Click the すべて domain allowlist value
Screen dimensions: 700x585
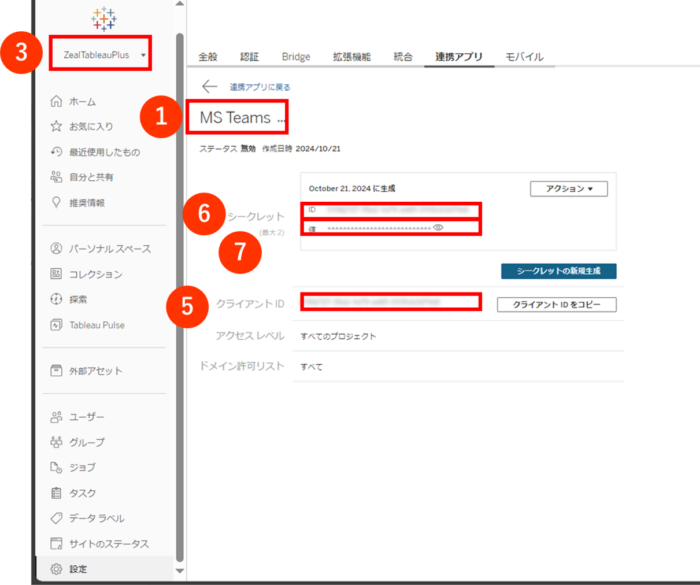(311, 367)
